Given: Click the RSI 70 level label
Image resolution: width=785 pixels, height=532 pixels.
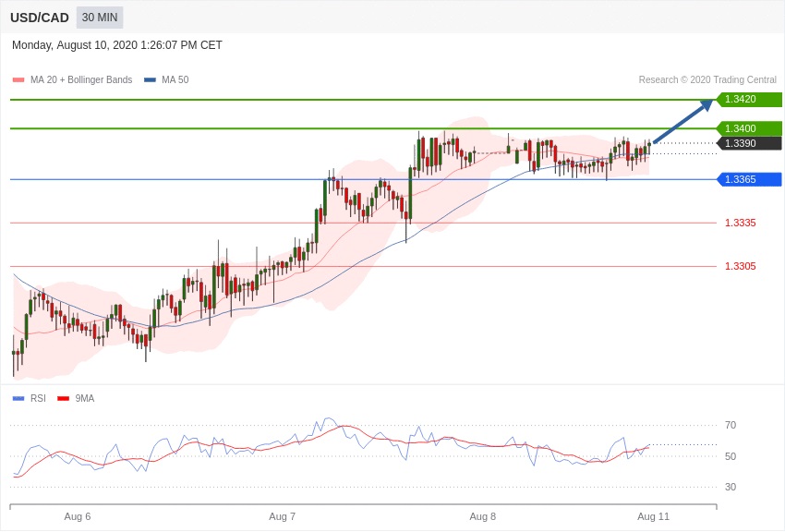Looking at the screenshot, I should point(731,425).
